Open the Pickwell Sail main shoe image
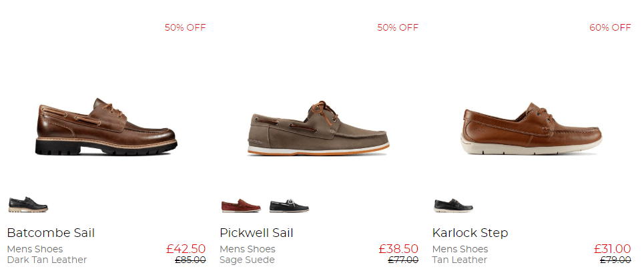The image size is (644, 271). point(318,129)
